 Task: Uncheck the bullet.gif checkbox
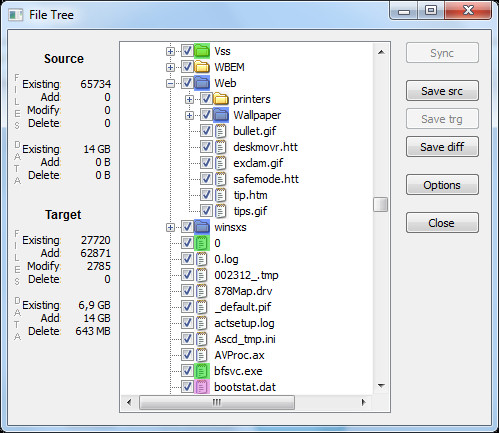pyautogui.click(x=206, y=131)
